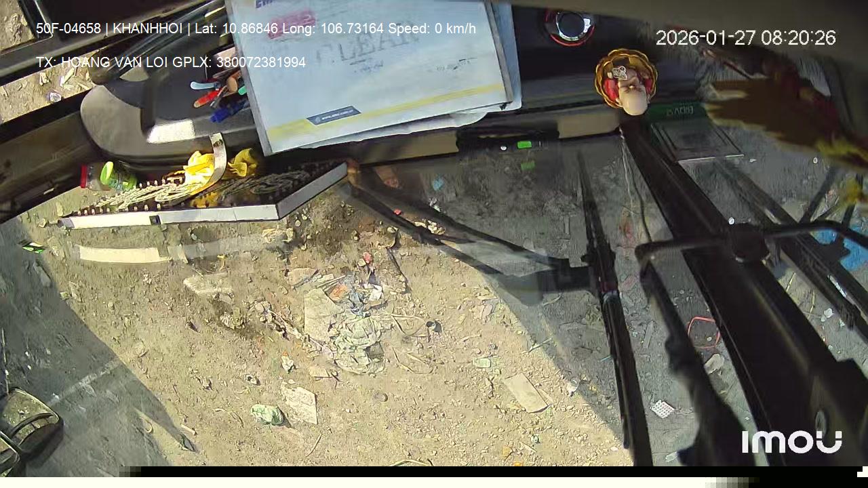Viewport: 868px width, 488px height.
Task: Click the imou logo watermark
Action: coord(791,441)
